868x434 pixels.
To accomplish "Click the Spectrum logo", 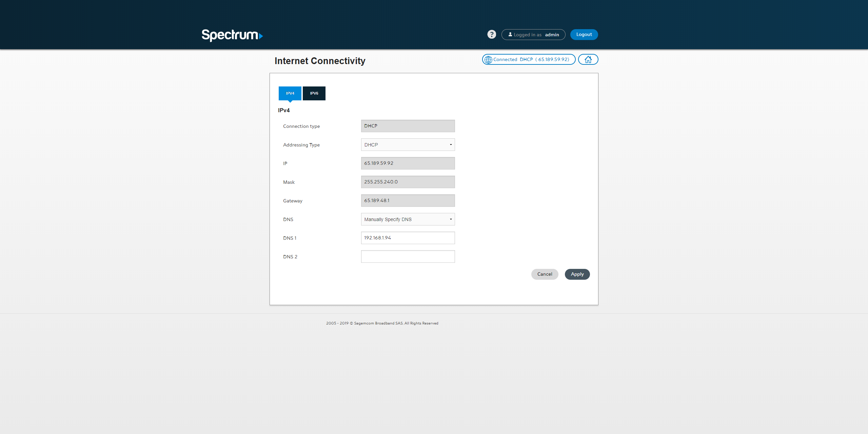I will pos(232,35).
